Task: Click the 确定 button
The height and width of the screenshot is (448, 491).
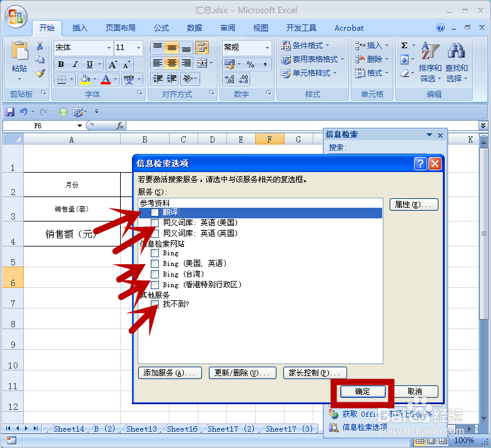Action: 363,392
